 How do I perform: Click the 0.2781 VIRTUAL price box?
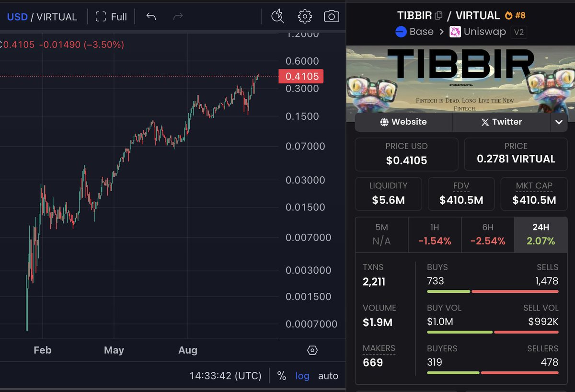tap(516, 154)
